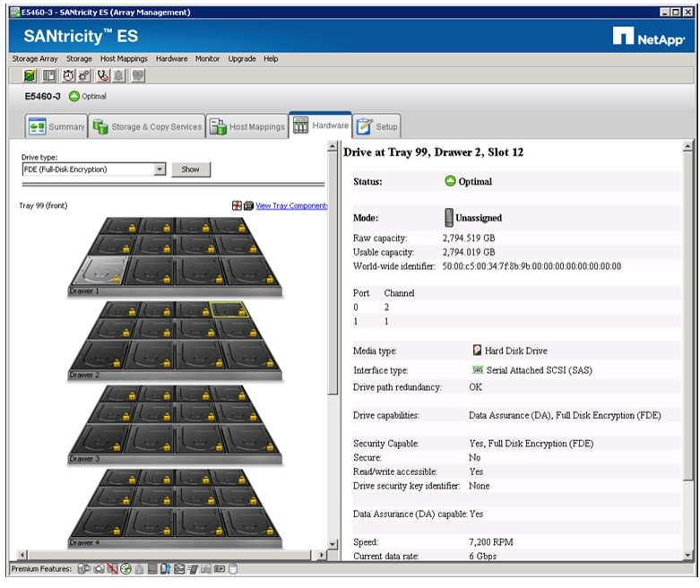The width and height of the screenshot is (700, 588).
Task: Click the Drawer 1 label
Action: click(x=84, y=291)
